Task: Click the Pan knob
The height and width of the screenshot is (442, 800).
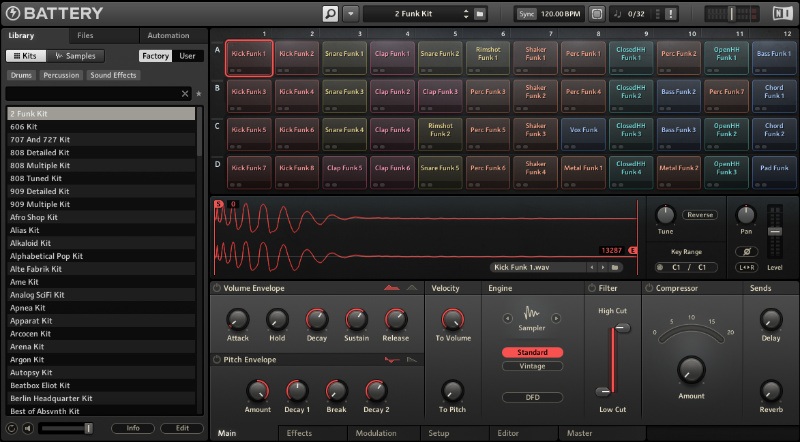Action: pos(746,215)
